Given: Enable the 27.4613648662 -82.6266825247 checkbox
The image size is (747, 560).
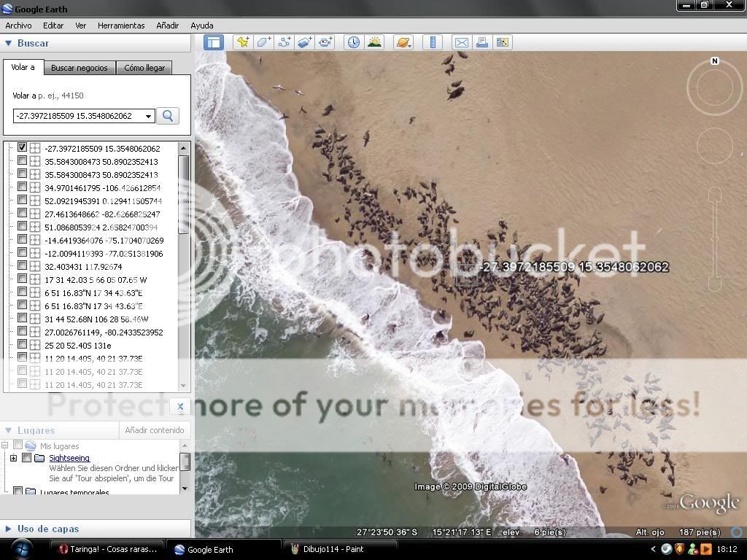Looking at the screenshot, I should tap(22, 213).
